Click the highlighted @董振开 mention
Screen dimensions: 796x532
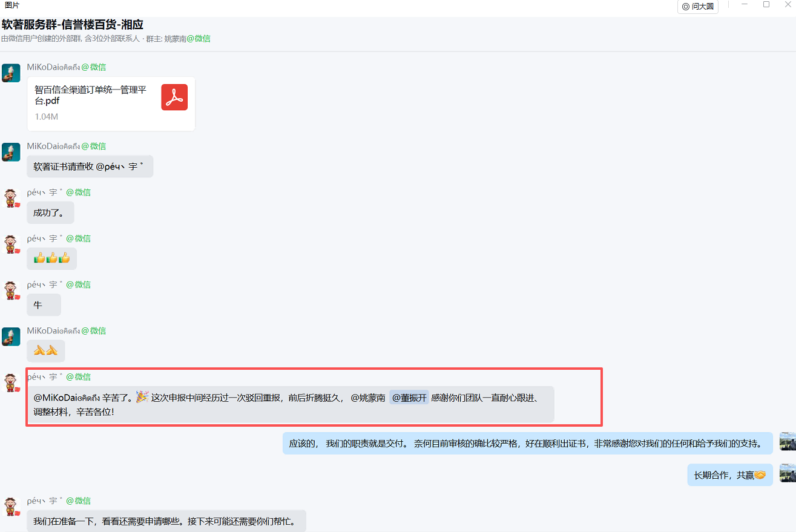click(409, 398)
